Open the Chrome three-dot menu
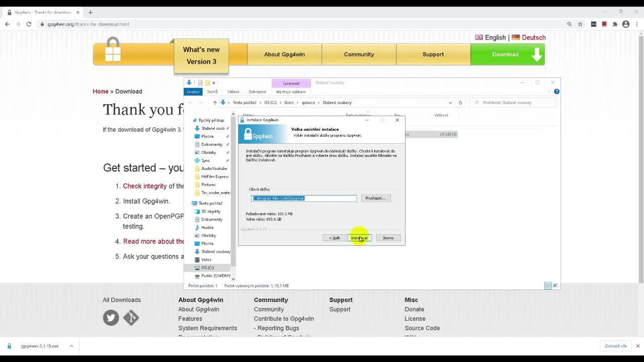Screen dimensions: 644x362 click(637, 24)
